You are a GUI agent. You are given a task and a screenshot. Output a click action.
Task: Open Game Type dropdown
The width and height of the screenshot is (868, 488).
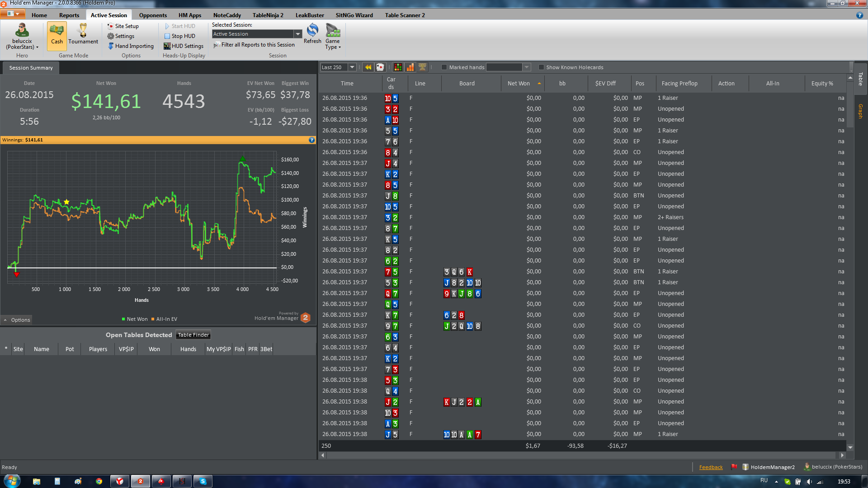coord(333,36)
